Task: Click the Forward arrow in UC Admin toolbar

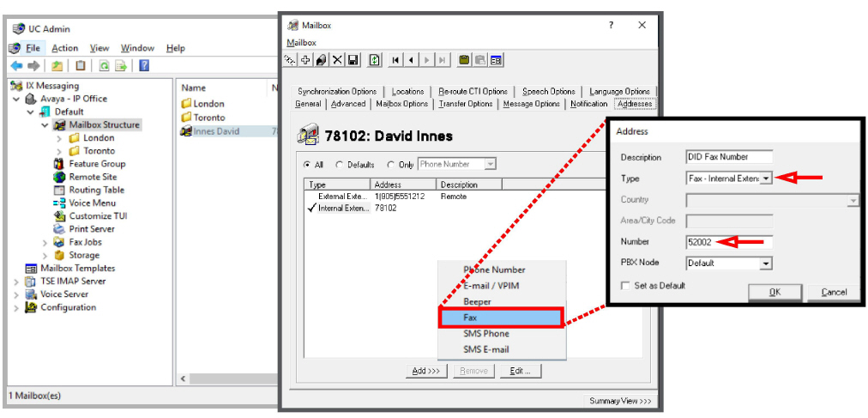Action: click(33, 66)
